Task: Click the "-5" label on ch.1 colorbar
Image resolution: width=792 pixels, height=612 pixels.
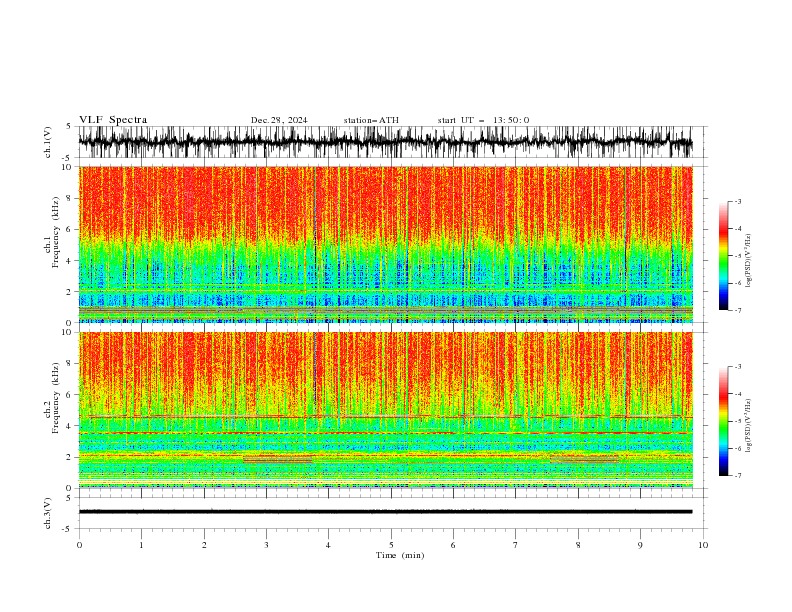Action: coord(737,256)
